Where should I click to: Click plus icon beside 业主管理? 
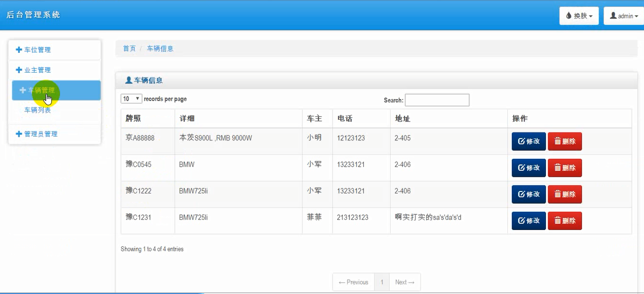tap(19, 70)
